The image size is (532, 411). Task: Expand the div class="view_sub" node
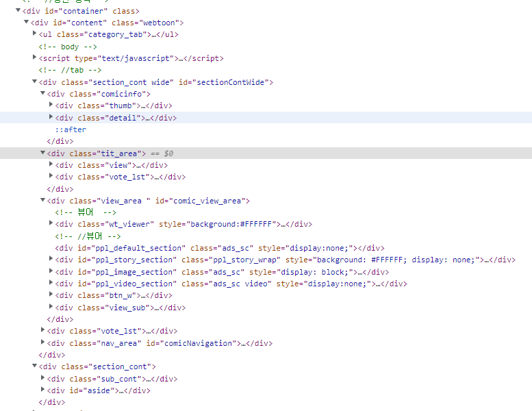[x=51, y=306]
